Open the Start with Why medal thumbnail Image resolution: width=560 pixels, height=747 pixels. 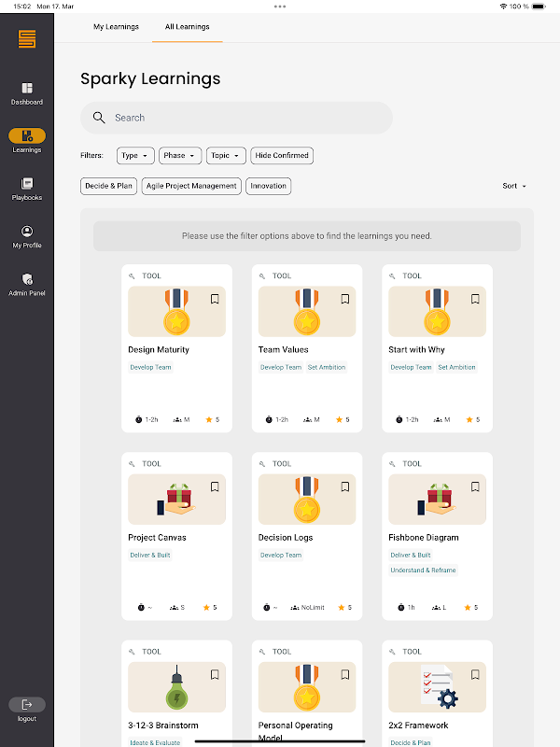437,312
